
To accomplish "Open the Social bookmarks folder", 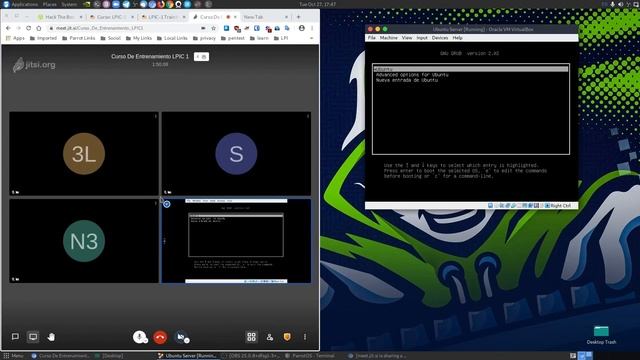I will pyautogui.click(x=110, y=38).
